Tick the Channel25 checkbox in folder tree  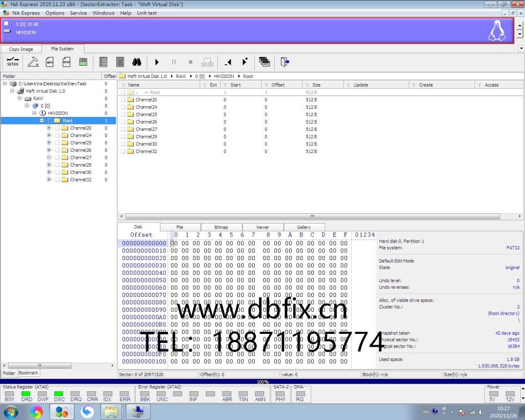coord(57,143)
